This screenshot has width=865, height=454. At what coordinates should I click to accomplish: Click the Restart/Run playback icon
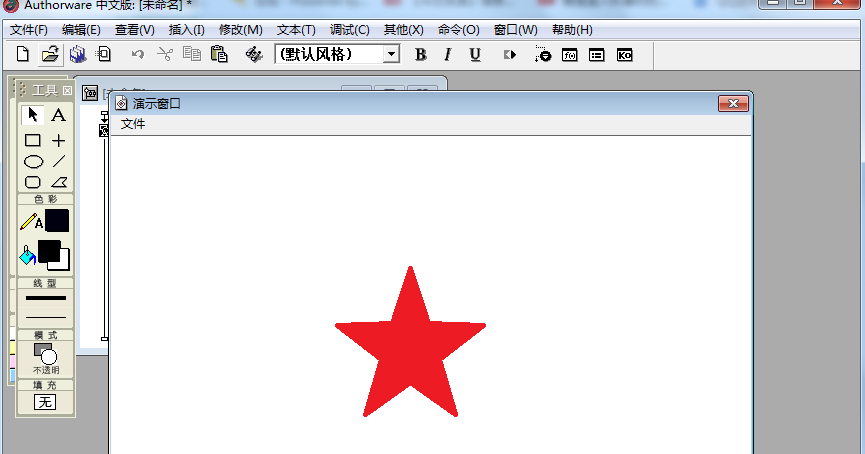510,55
